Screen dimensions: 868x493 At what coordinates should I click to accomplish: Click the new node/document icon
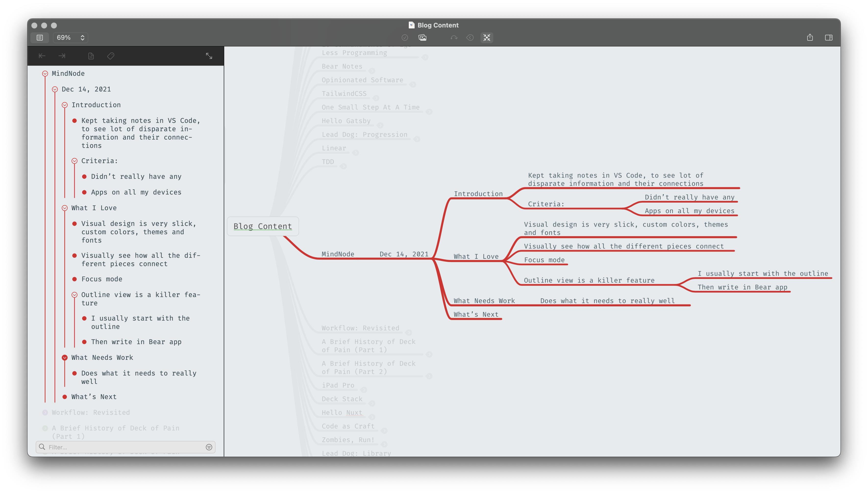pos(91,55)
